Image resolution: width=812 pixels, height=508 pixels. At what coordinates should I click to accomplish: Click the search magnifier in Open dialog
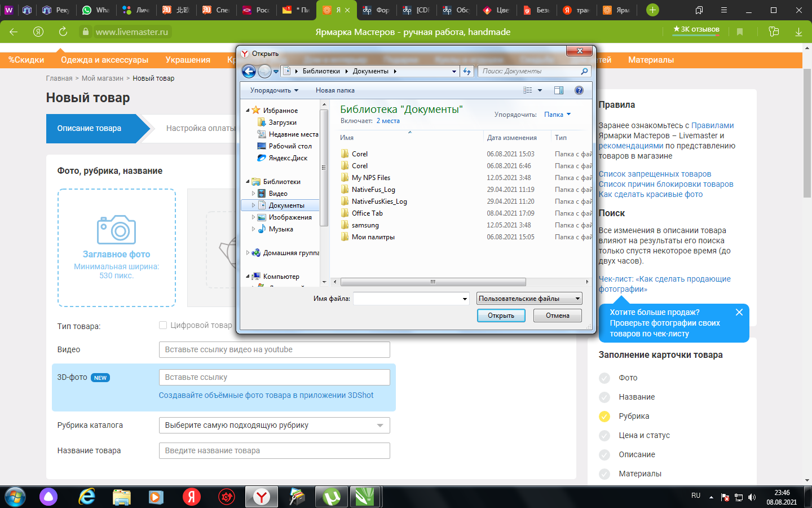584,71
